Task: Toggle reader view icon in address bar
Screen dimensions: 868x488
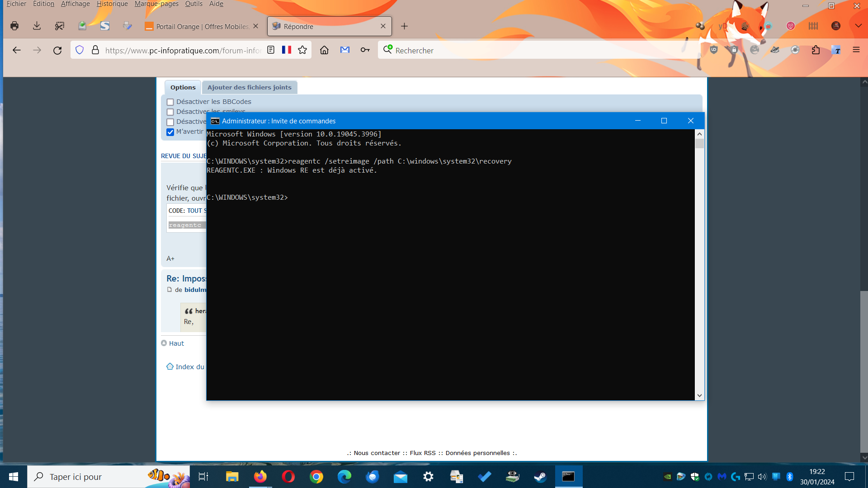Action: click(271, 50)
